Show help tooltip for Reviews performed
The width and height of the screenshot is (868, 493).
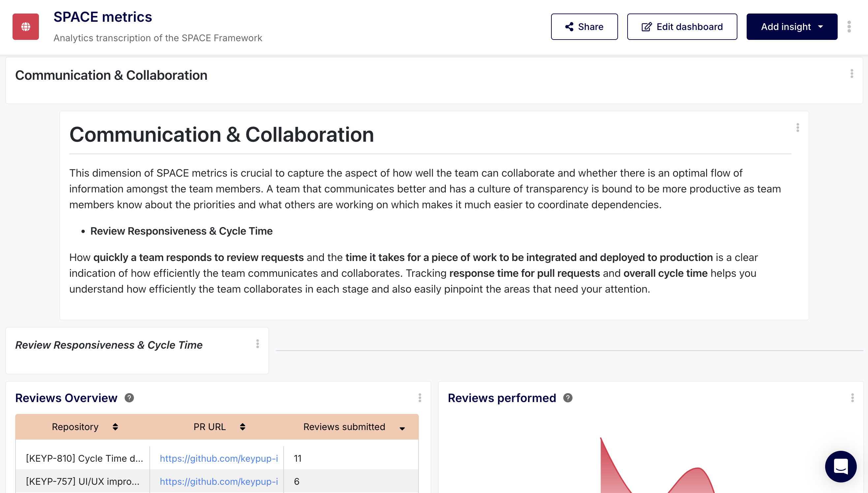(568, 398)
